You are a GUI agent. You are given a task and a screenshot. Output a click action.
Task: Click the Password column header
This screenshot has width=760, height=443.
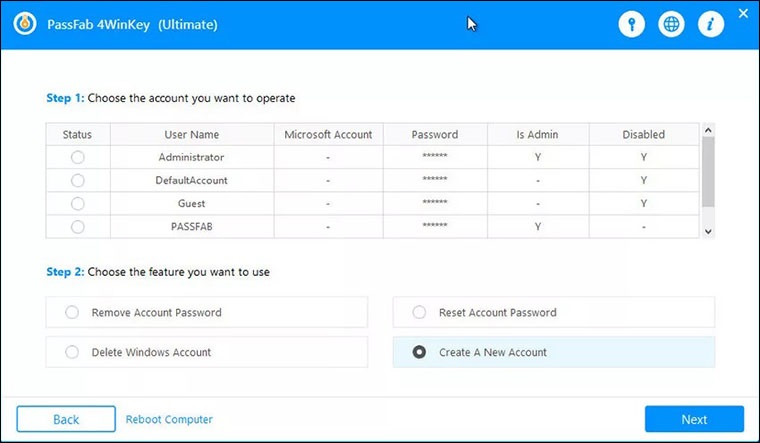tap(435, 134)
